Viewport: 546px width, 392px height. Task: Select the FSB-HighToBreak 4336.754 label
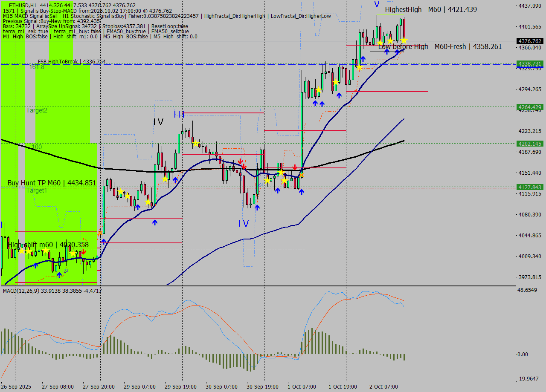pyautogui.click(x=72, y=62)
